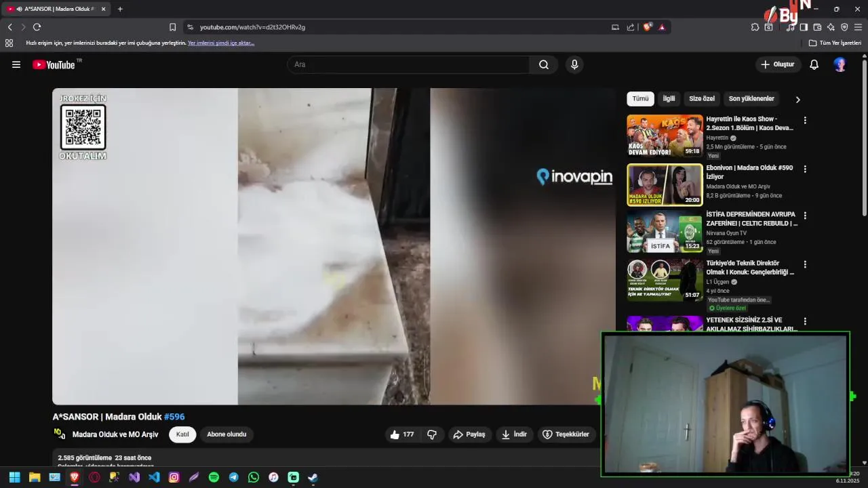Image resolution: width=868 pixels, height=488 pixels.
Task: Launch Steam from the taskbar
Action: coord(313,477)
